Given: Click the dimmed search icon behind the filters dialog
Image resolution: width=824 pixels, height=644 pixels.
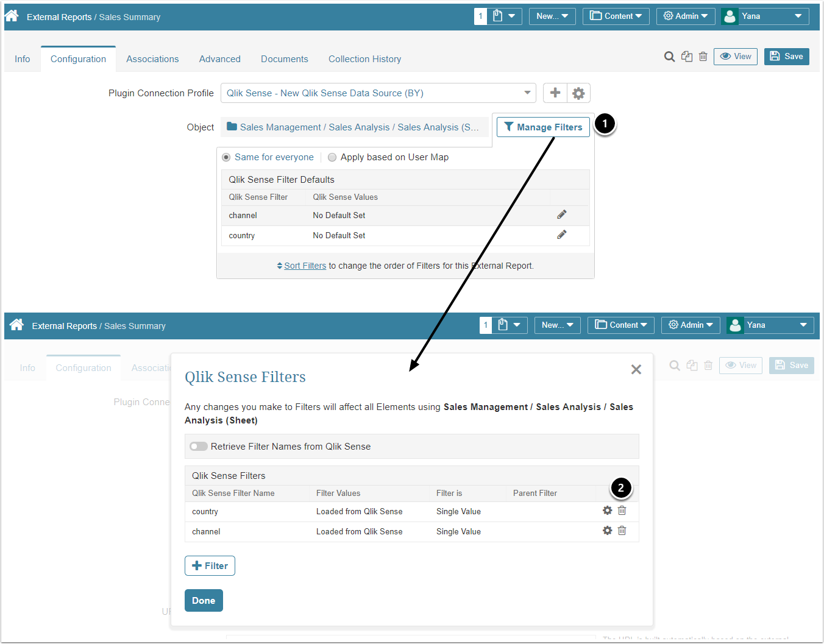Looking at the screenshot, I should (675, 366).
